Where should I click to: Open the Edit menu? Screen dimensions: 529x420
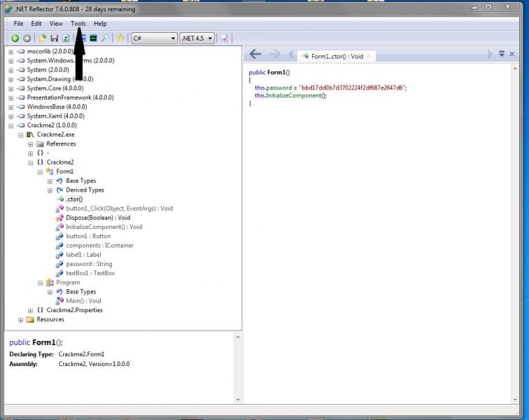click(x=36, y=24)
